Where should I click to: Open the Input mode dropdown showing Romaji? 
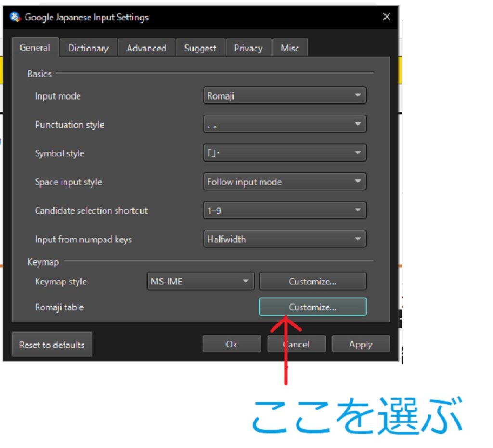285,95
